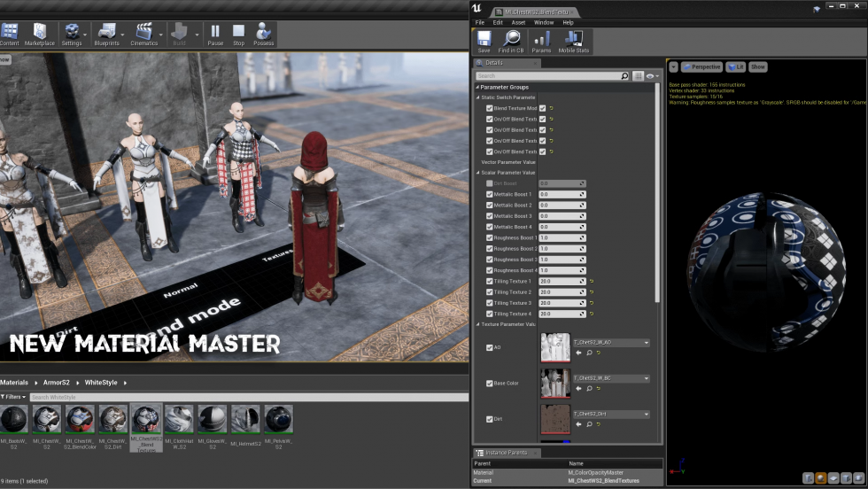868x489 pixels.
Task: Toggle the Dirt texture override checkbox
Action: [489, 419]
